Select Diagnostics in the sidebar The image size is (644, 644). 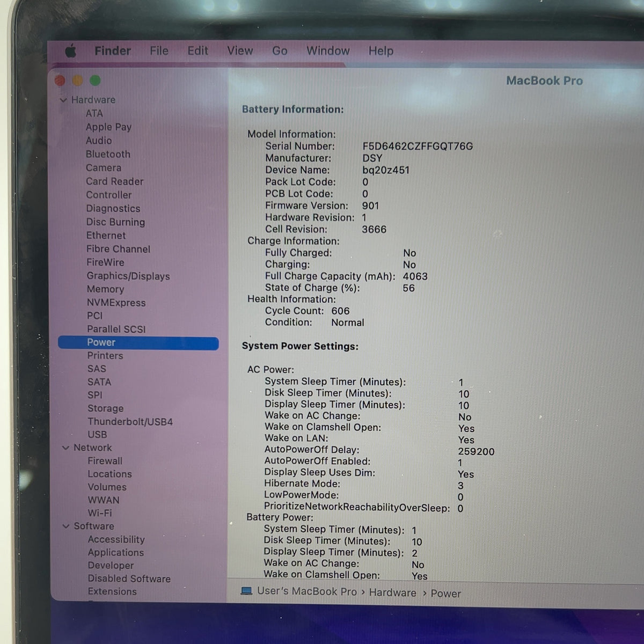[x=113, y=209]
